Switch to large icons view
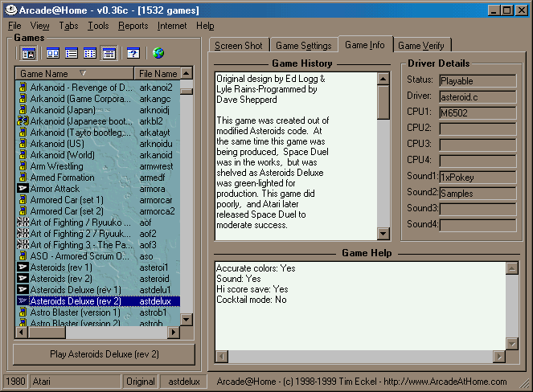533x392 pixels. pos(53,53)
